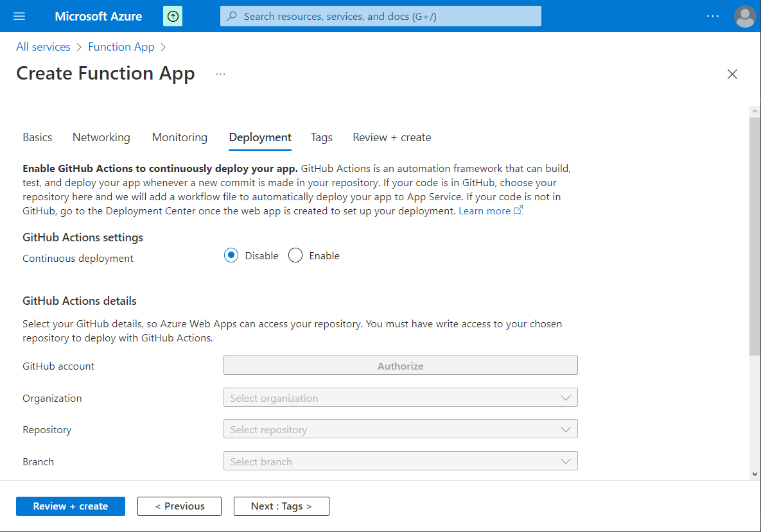Screen dimensions: 761x532
Task: Click the Branch field label
Action: pos(38,461)
